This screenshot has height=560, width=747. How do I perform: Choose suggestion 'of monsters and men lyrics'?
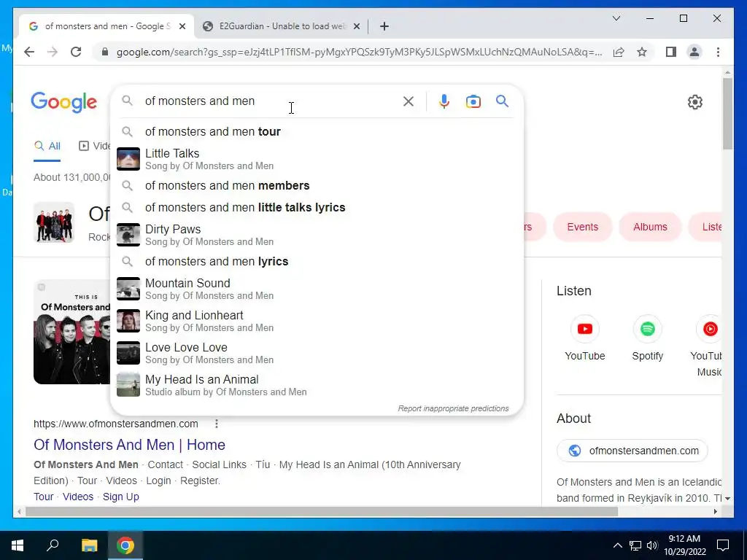[x=317, y=262]
